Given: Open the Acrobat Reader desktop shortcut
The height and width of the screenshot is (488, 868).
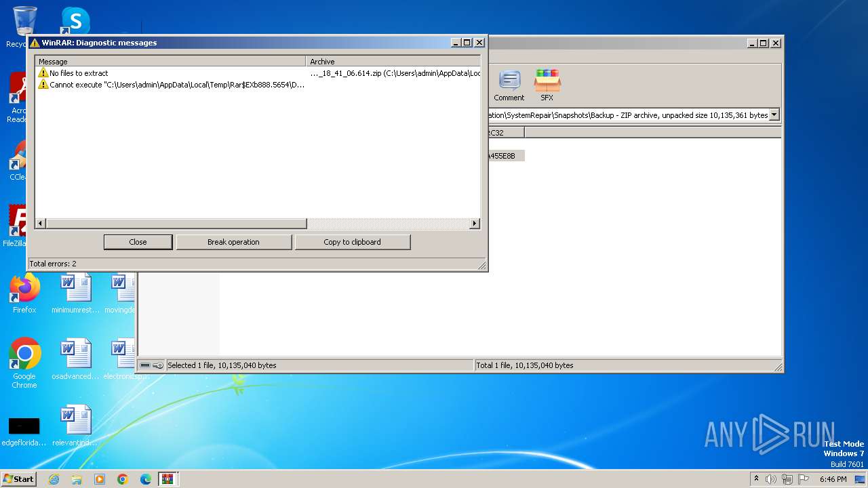Looking at the screenshot, I should (x=19, y=98).
